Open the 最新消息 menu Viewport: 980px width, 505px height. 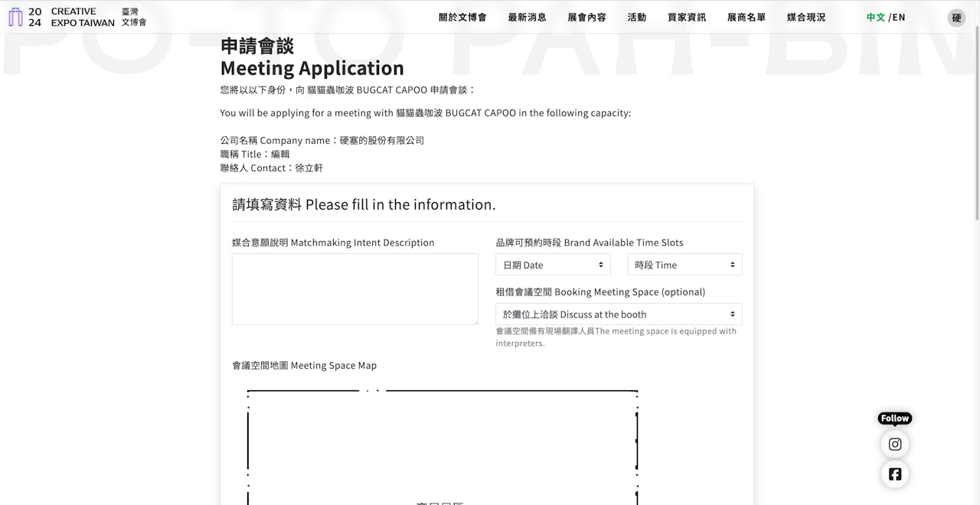coord(527,17)
